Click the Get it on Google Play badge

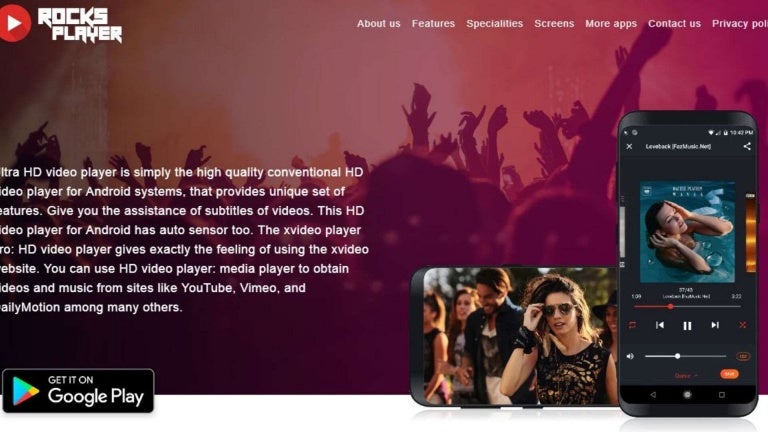(78, 390)
